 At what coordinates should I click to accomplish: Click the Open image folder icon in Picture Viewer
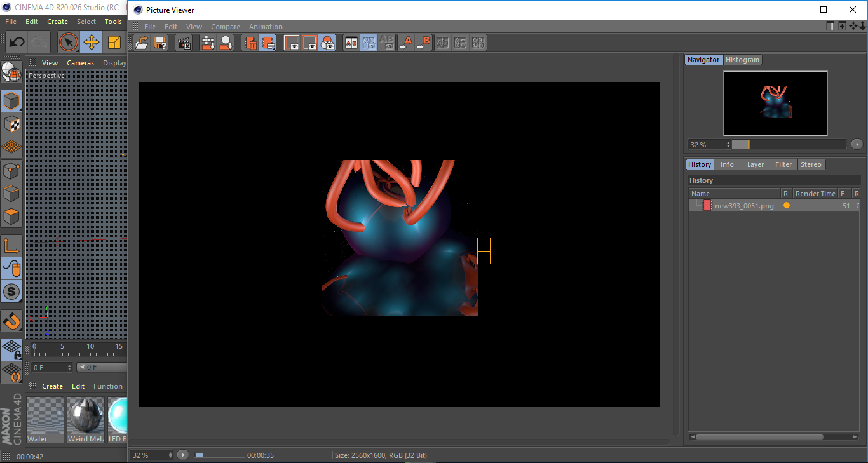click(142, 43)
